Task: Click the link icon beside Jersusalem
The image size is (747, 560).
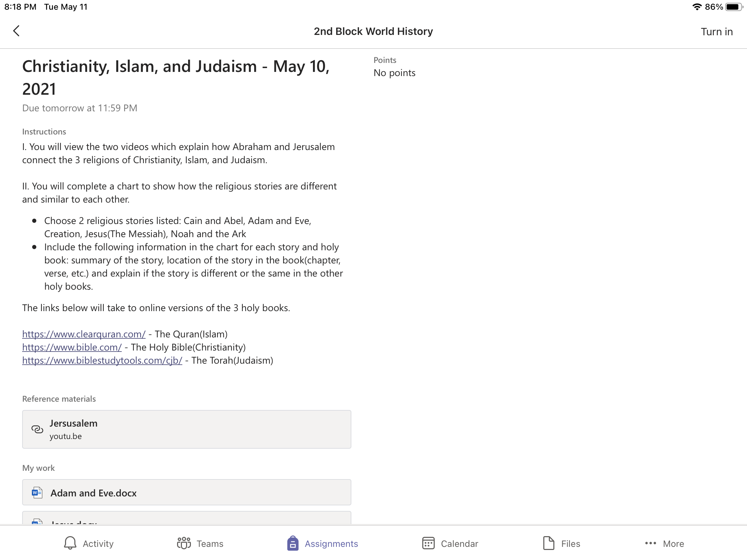Action: click(37, 429)
